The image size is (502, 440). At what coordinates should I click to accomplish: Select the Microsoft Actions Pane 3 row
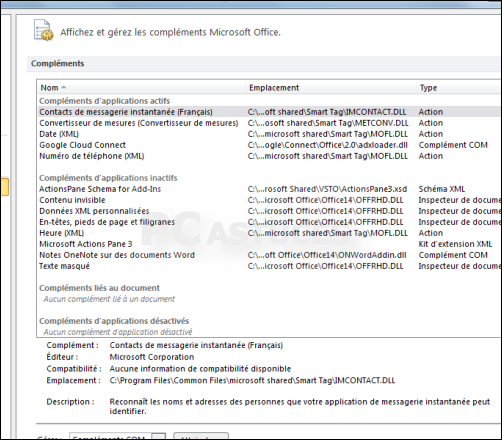point(269,244)
